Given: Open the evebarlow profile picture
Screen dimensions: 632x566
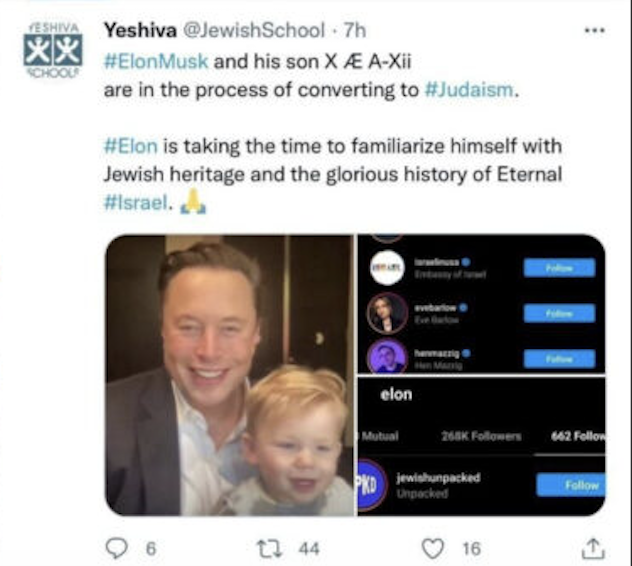Looking at the screenshot, I should (x=387, y=313).
